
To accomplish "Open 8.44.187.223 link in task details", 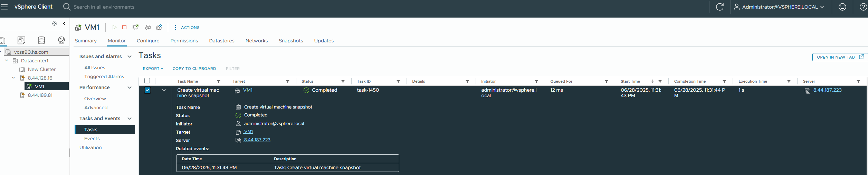I will [x=257, y=140].
